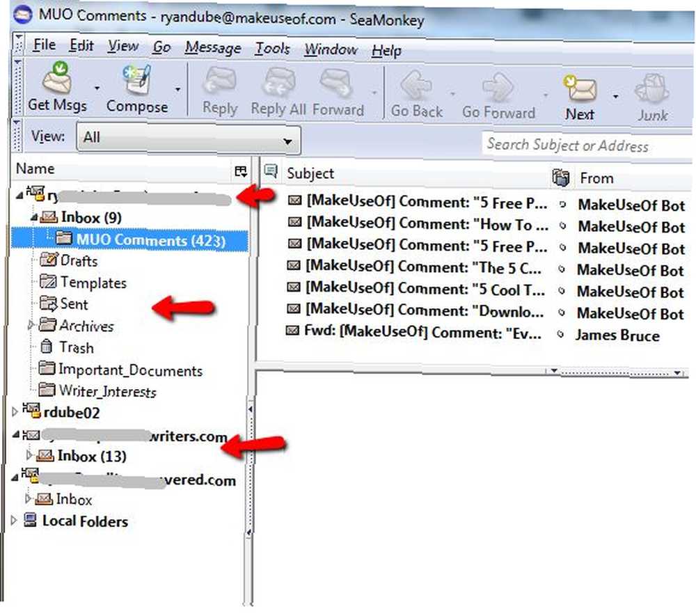Image resolution: width=696 pixels, height=616 pixels.
Task: Select the Trash folder icon
Action: pyautogui.click(x=47, y=346)
